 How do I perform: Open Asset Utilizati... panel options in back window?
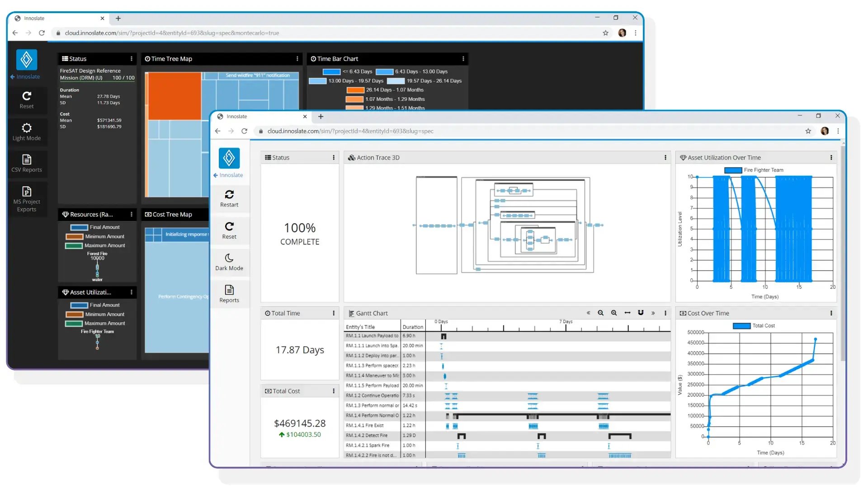tap(132, 292)
